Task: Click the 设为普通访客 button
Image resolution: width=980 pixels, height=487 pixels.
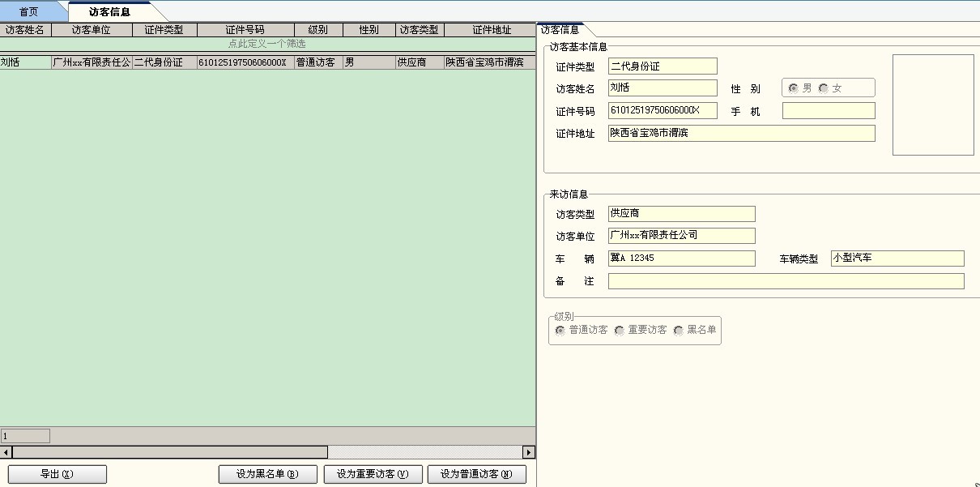Action: (x=476, y=474)
